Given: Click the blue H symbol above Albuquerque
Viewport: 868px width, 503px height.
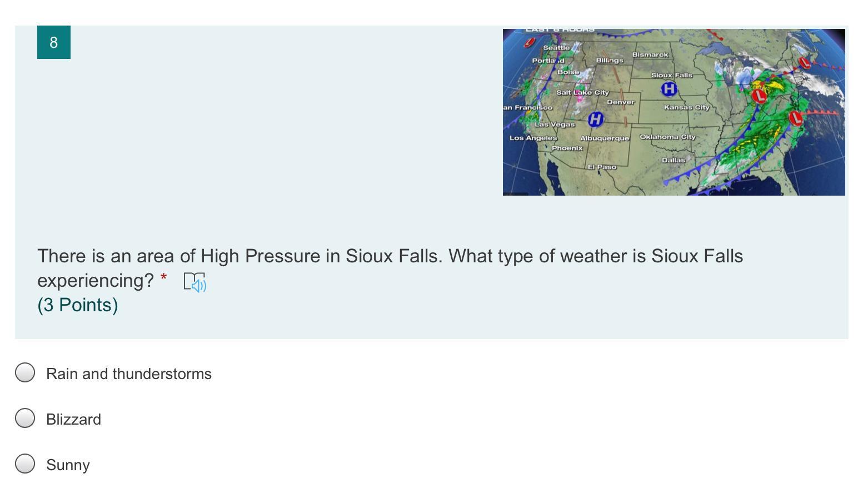Looking at the screenshot, I should click(595, 118).
